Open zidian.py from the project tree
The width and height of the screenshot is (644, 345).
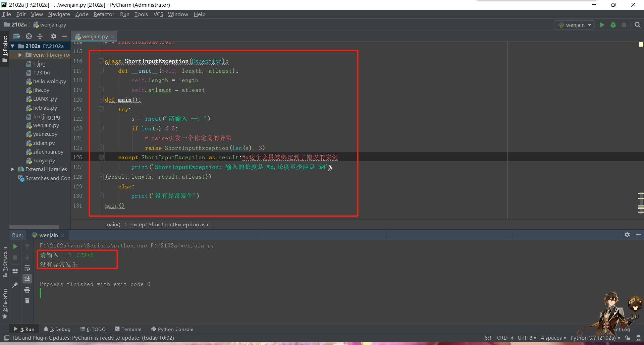click(x=44, y=143)
